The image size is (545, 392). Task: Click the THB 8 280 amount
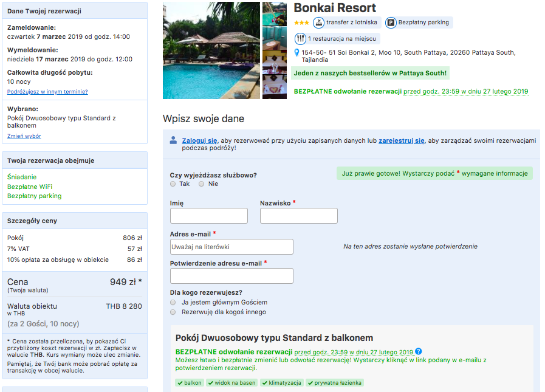(124, 306)
